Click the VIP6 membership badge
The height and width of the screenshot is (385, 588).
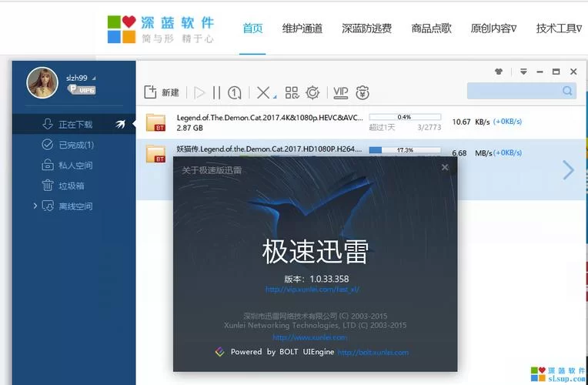click(x=82, y=89)
